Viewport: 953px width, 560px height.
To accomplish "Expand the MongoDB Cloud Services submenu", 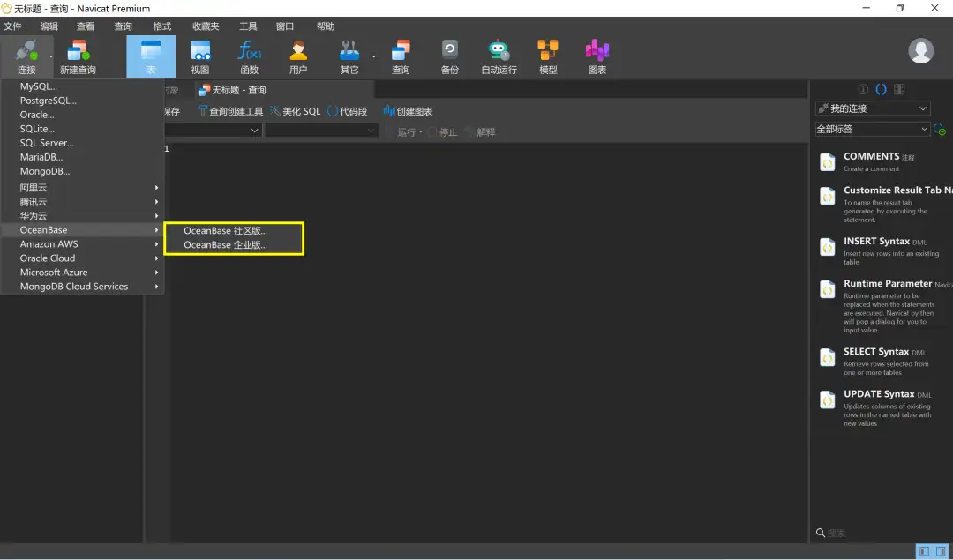I will pyautogui.click(x=83, y=286).
